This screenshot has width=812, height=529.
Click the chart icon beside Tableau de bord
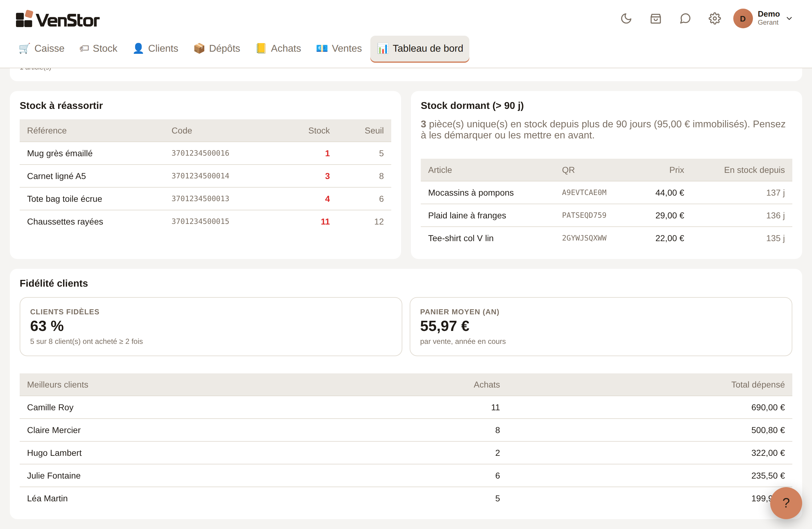(x=382, y=48)
